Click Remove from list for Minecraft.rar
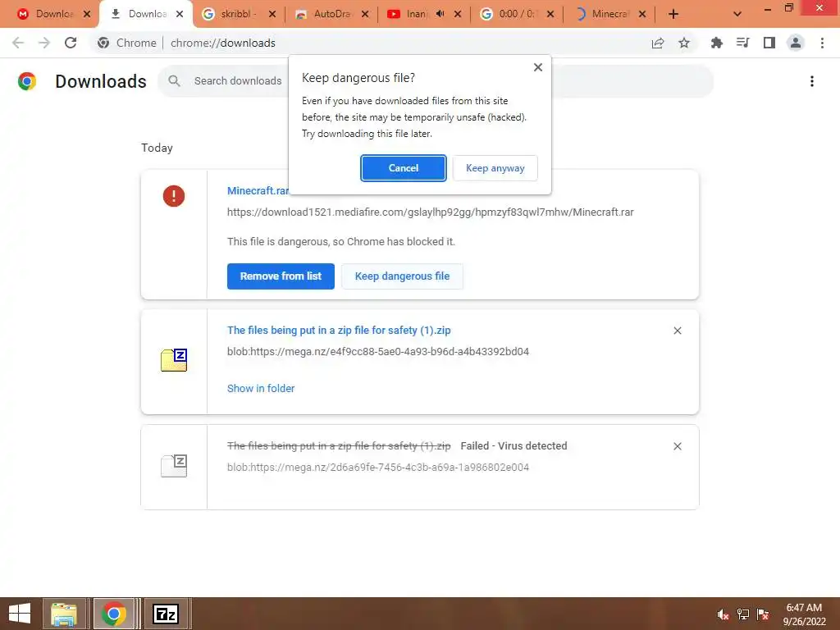The width and height of the screenshot is (840, 630). point(281,276)
